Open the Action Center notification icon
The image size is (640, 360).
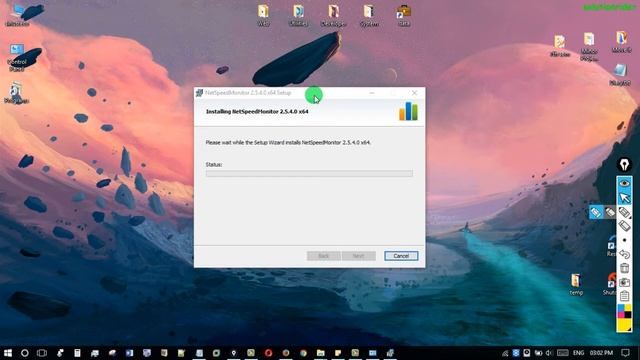[x=625, y=353]
